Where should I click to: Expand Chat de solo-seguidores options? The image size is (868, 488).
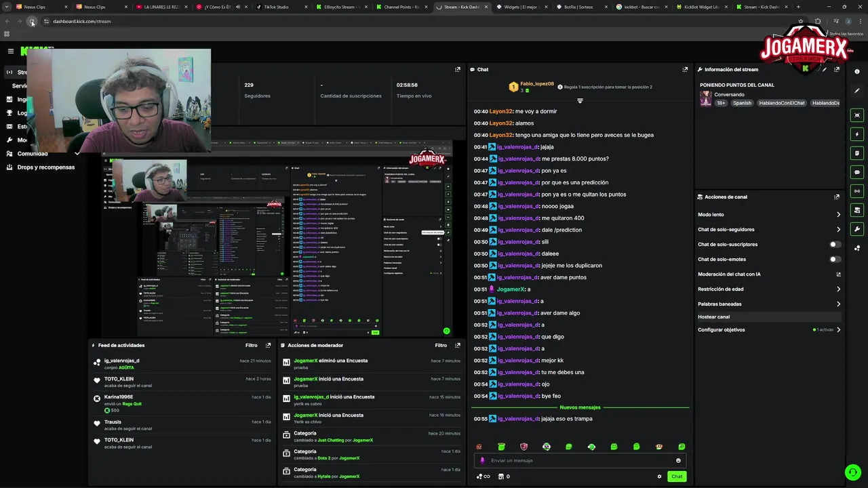838,229
